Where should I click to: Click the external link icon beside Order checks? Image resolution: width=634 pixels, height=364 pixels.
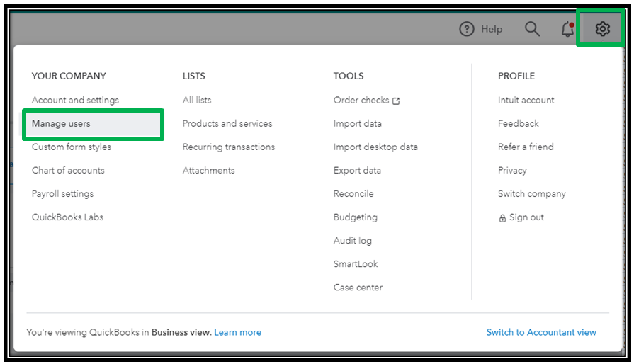(396, 101)
